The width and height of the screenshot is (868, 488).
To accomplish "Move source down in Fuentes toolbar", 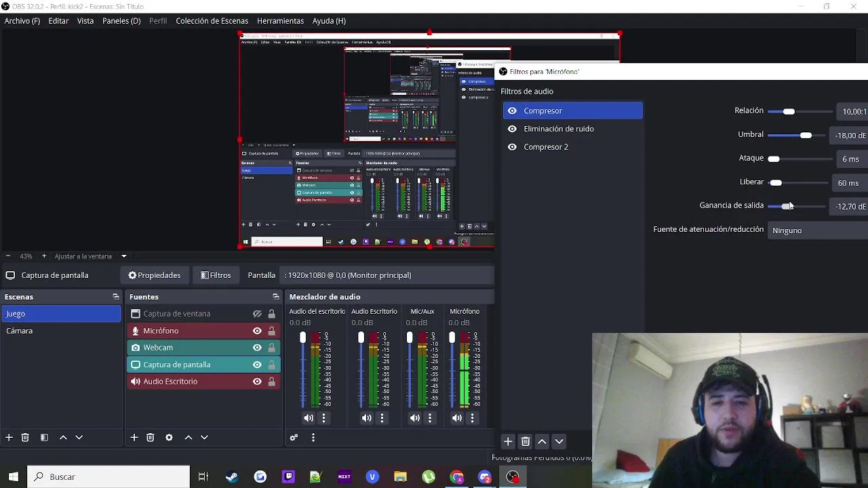I will pos(204,438).
